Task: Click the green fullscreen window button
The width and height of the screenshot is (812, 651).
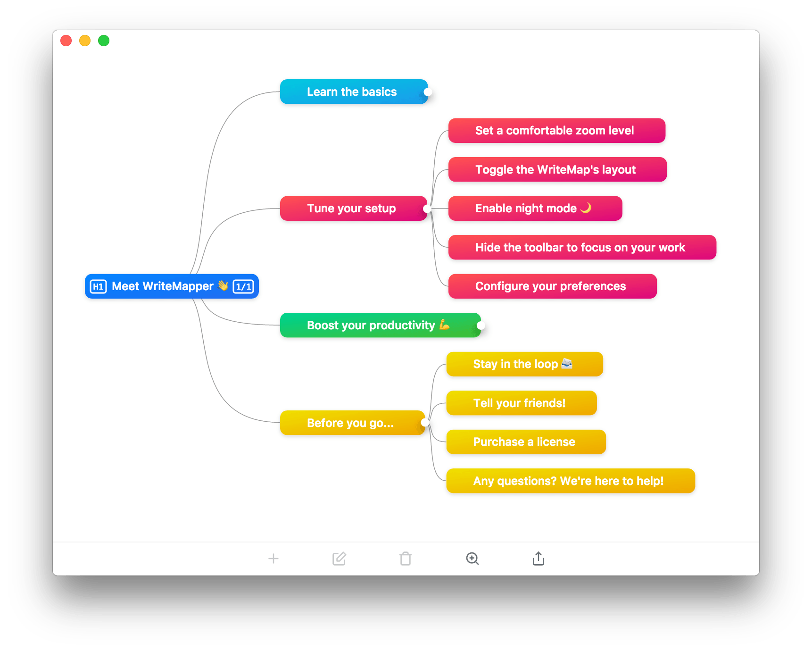Action: point(104,41)
